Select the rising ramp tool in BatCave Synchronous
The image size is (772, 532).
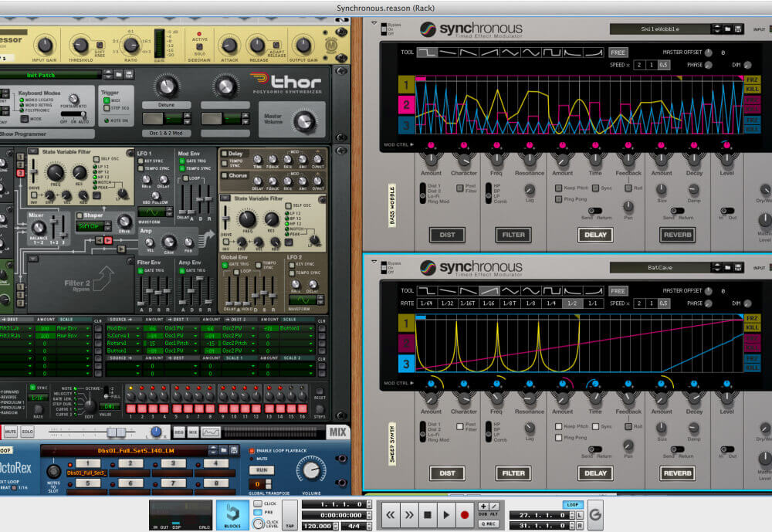point(489,290)
